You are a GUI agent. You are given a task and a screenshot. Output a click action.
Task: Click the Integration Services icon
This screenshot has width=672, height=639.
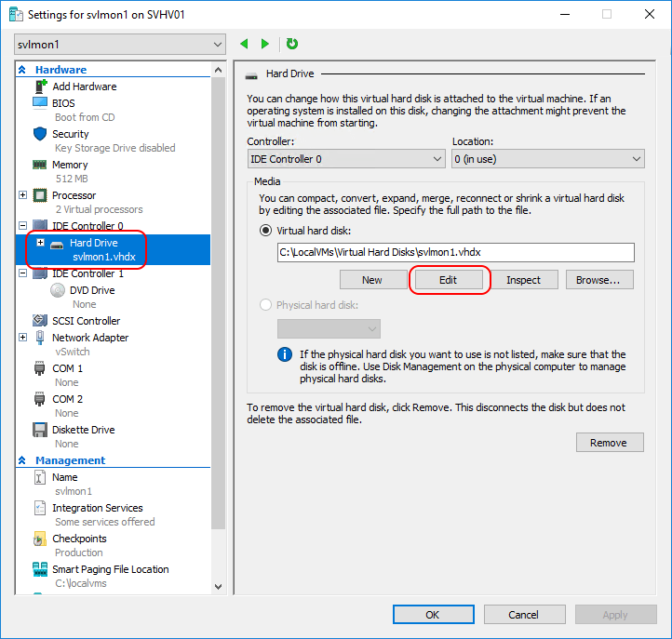[x=40, y=508]
